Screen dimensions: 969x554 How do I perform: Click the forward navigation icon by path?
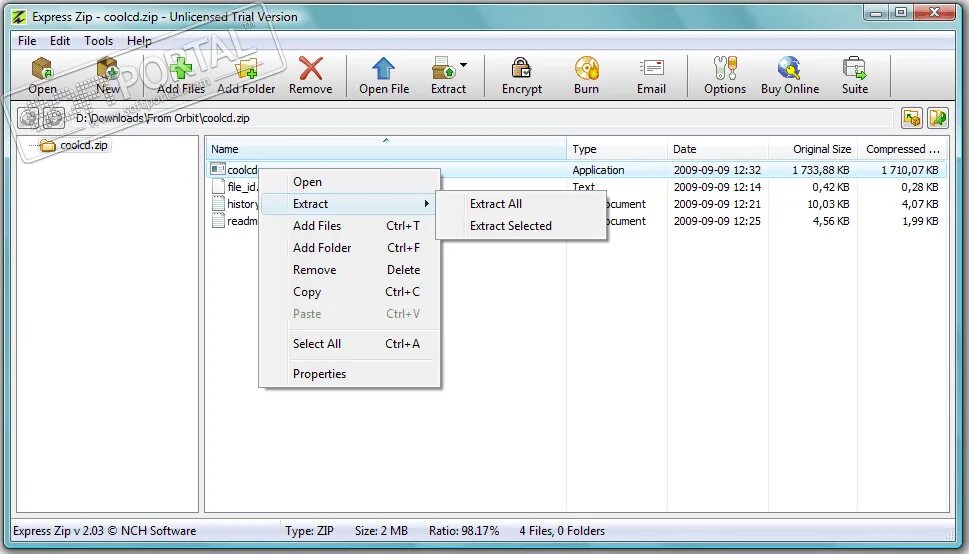[53, 117]
